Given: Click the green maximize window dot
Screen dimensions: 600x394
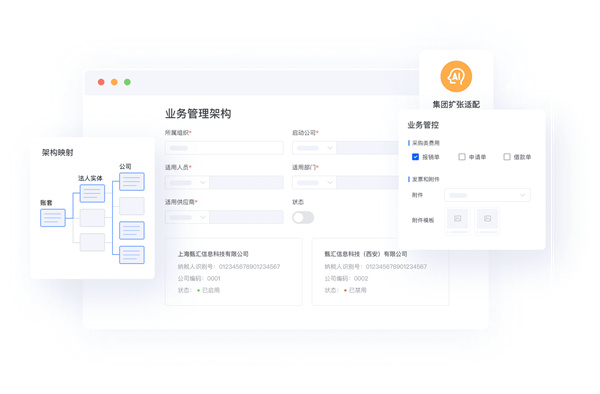Looking at the screenshot, I should pyautogui.click(x=127, y=82).
